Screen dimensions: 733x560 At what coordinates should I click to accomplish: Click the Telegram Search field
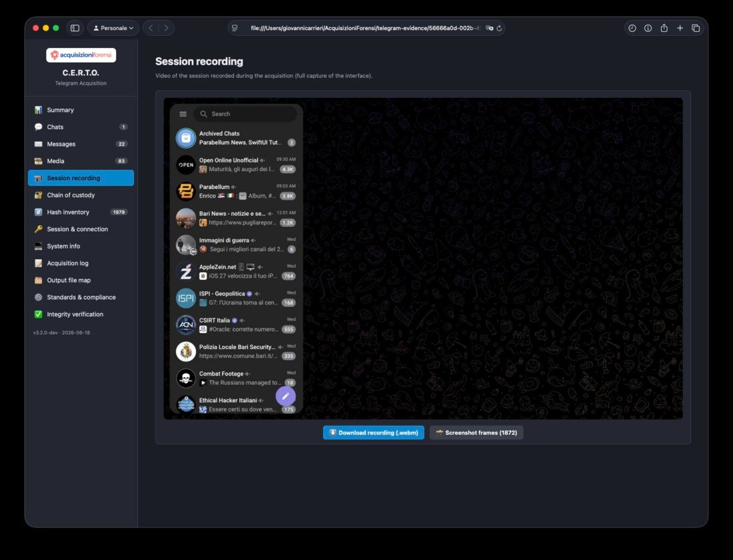tap(247, 114)
